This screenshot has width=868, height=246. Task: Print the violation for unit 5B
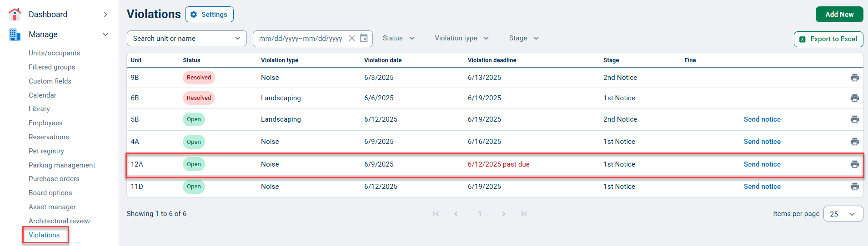[x=854, y=119]
